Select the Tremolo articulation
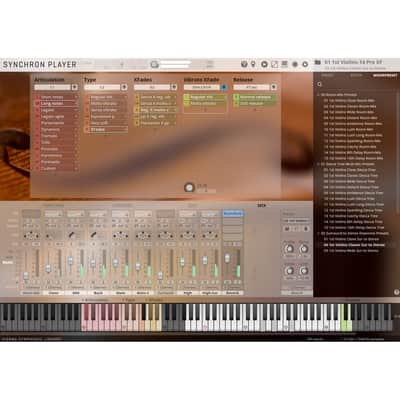Viewport: 400px width, 400px height. tap(56, 136)
